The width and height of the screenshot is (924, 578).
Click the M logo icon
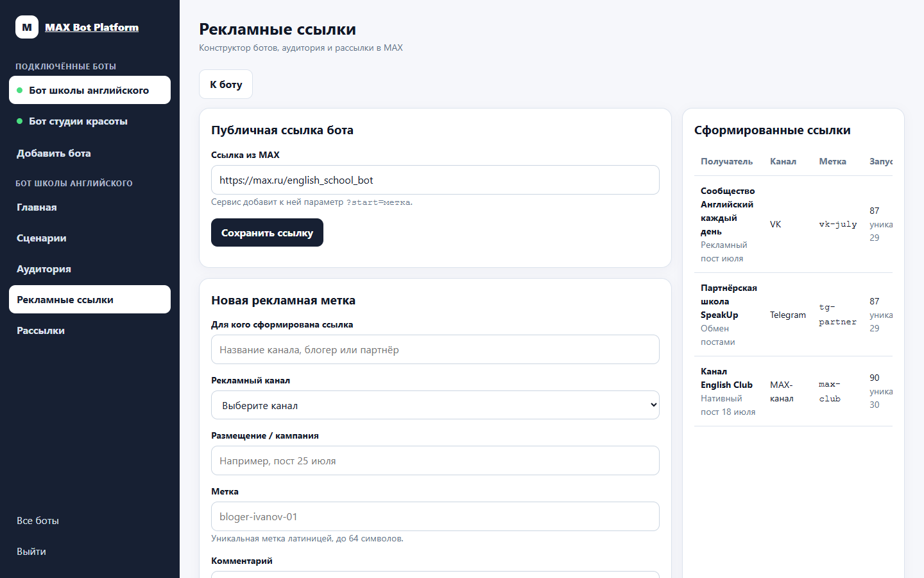(x=27, y=27)
